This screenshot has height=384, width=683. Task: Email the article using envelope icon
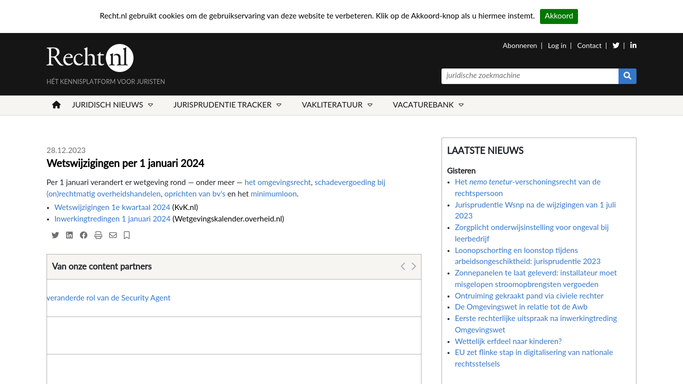pos(113,235)
